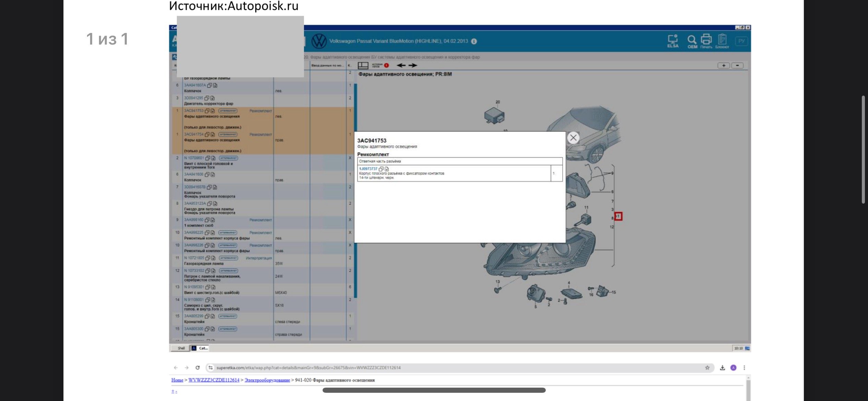Select the Shell tab in bottom taskbar
868x401 pixels.
(x=181, y=348)
